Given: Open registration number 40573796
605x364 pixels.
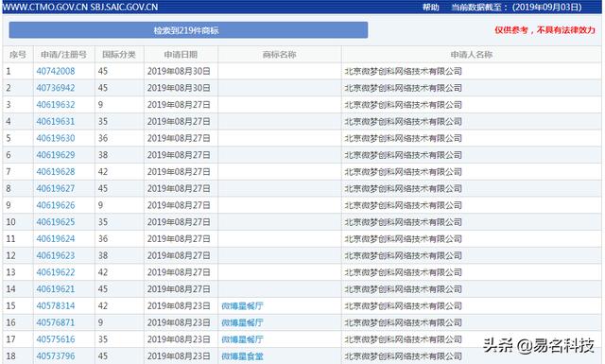Looking at the screenshot, I should pyautogui.click(x=56, y=356).
